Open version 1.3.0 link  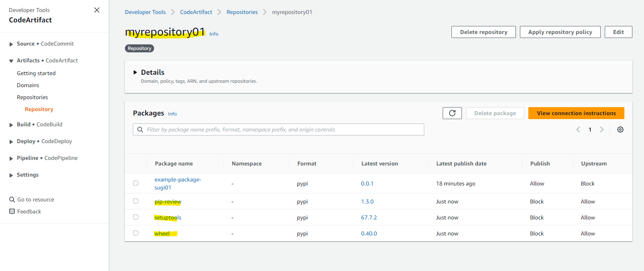click(367, 201)
